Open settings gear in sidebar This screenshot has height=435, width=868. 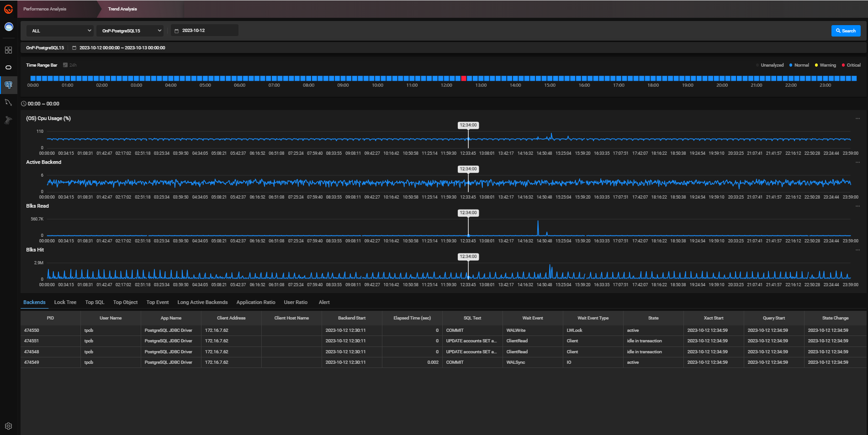tap(8, 426)
